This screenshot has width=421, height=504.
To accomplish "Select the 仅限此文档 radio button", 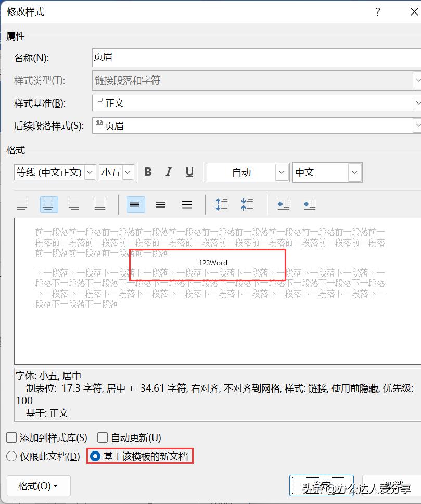I will click(11, 456).
